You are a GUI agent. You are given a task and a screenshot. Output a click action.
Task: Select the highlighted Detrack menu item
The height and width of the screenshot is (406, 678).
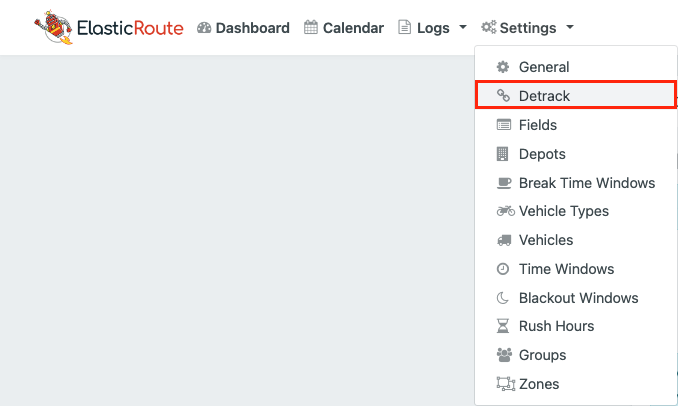[576, 94]
